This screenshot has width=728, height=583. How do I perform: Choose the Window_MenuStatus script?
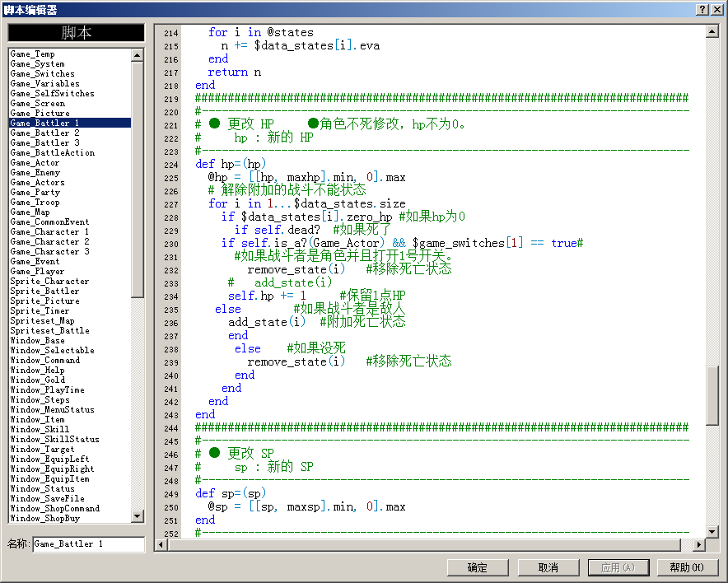[x=70, y=409]
